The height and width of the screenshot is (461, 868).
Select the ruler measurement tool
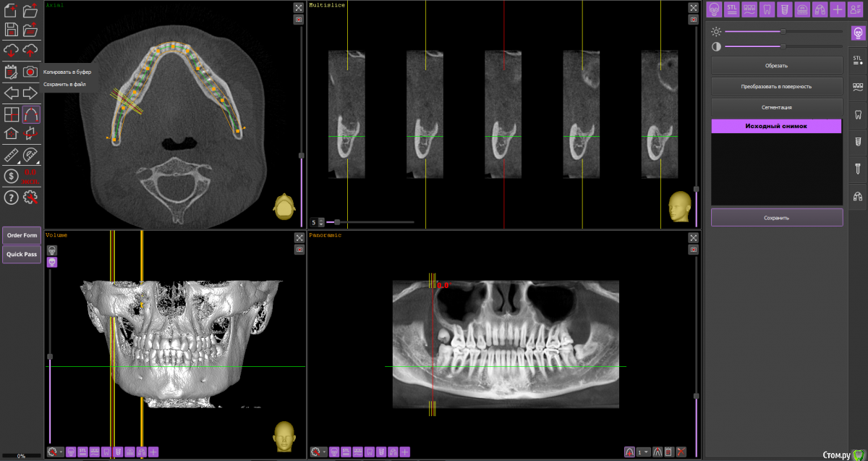tap(11, 155)
